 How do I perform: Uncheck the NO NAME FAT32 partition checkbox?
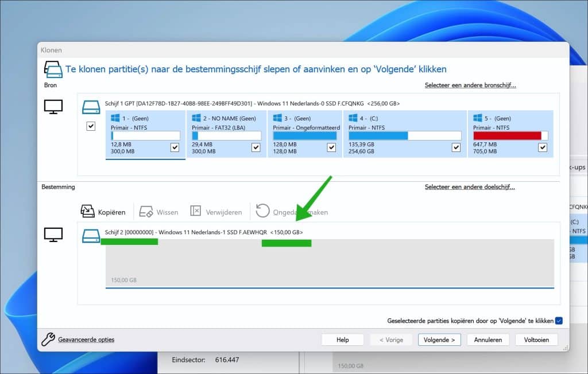[x=256, y=147]
